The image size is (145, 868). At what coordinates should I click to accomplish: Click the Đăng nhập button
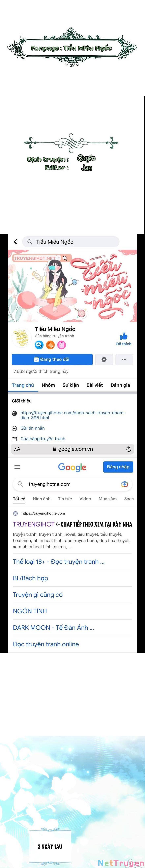tap(118, 467)
